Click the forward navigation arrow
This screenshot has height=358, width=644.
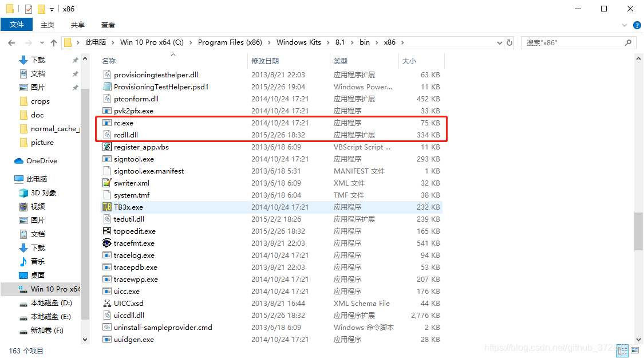[29, 43]
